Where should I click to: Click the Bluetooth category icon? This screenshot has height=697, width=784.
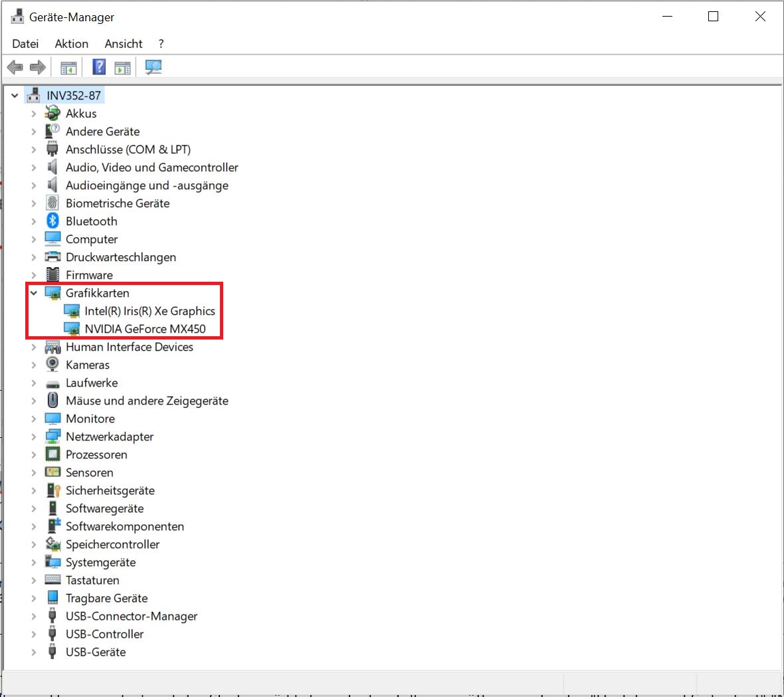pos(52,221)
